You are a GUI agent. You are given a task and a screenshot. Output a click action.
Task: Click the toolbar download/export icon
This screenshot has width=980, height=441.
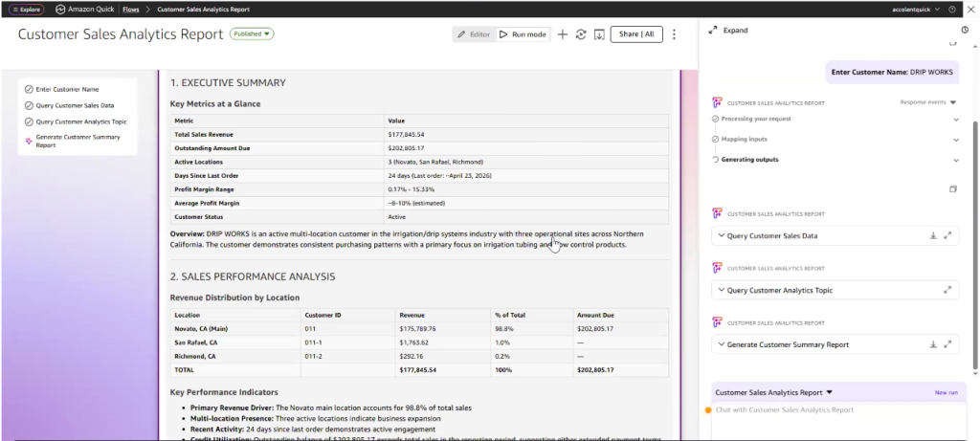[599, 34]
